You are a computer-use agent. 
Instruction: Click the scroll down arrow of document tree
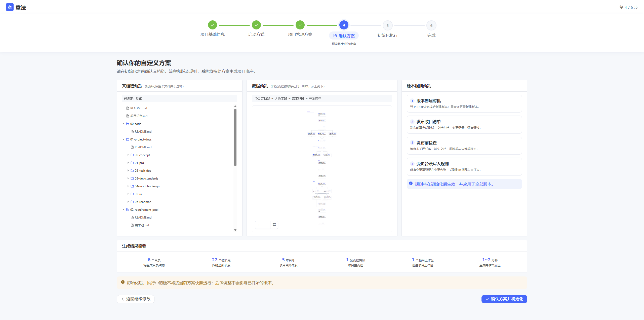(x=235, y=230)
